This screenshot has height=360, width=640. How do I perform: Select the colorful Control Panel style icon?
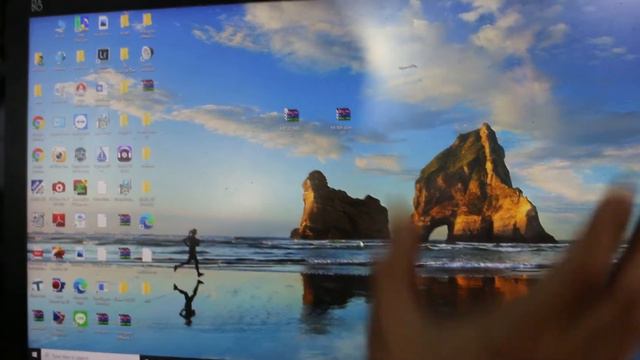coord(81,24)
